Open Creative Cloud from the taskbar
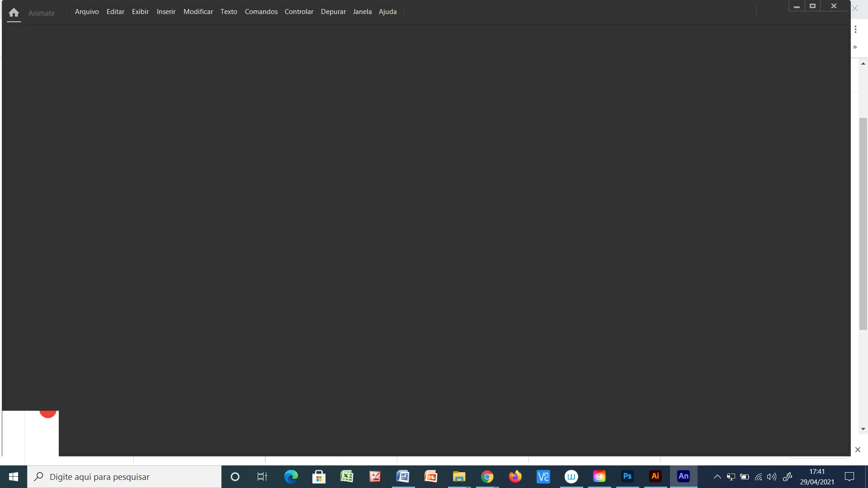 (x=599, y=476)
